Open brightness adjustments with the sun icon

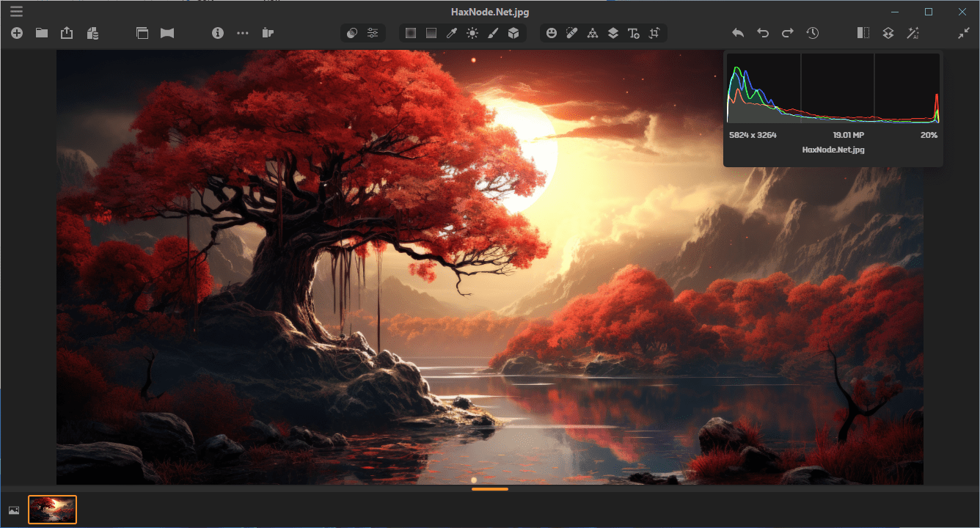472,33
